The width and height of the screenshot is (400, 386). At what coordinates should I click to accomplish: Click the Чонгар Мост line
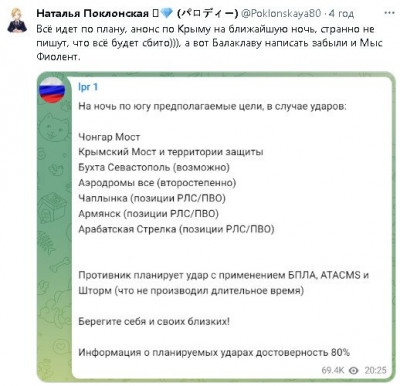[109, 137]
